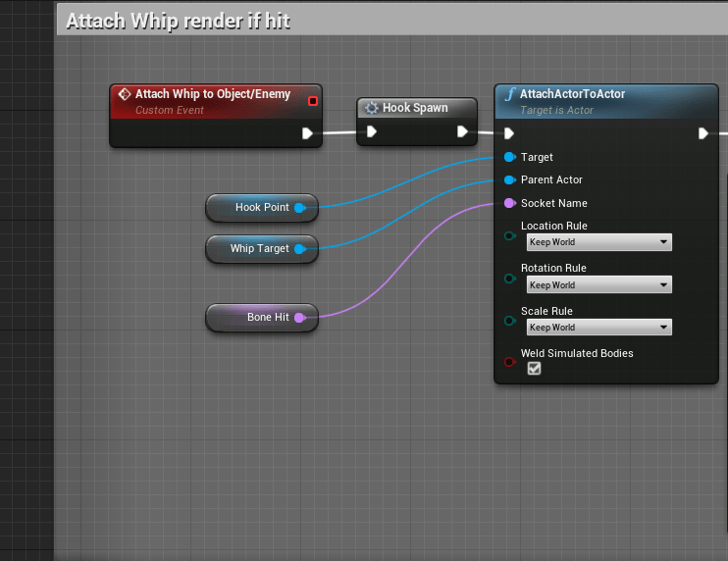Screen dimensions: 728x561
Task: Click the Hook Spawn exec output pin
Action: (462, 132)
